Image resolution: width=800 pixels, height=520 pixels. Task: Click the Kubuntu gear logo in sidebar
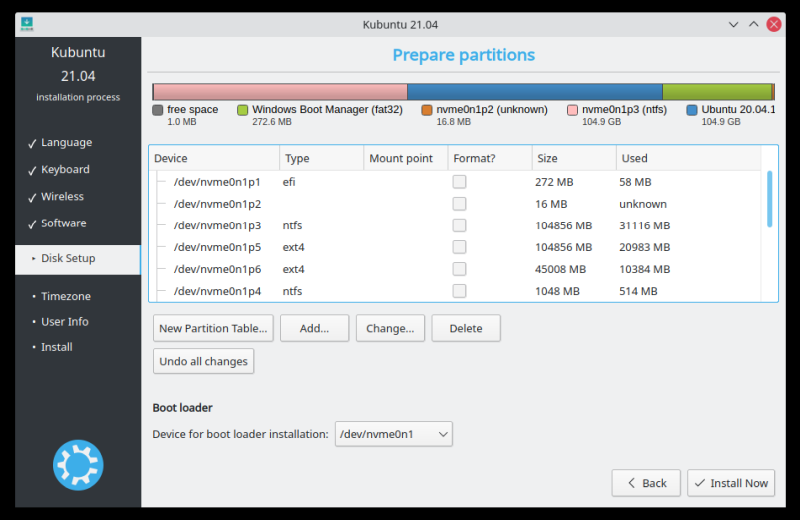(x=78, y=465)
